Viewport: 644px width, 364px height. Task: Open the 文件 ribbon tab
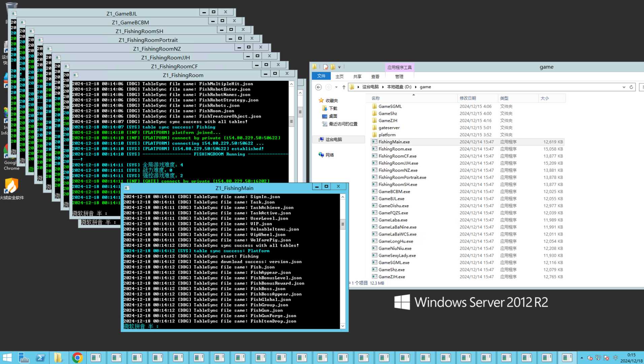pos(321,76)
